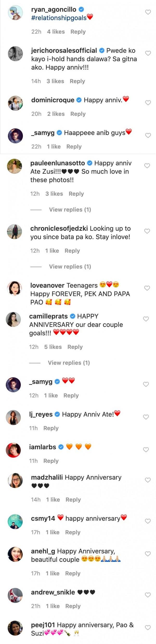Like dominicroque's Happy anniv comment
The image size is (156, 644).
[x=148, y=103]
